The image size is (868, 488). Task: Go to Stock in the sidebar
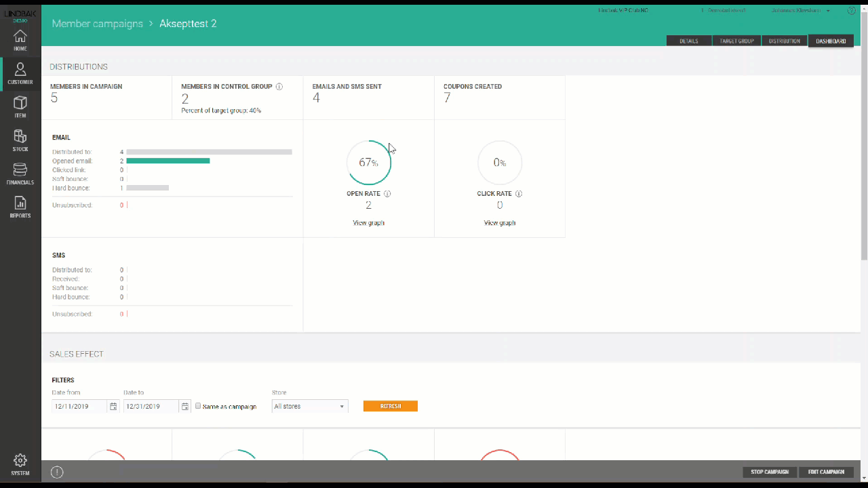coord(20,140)
